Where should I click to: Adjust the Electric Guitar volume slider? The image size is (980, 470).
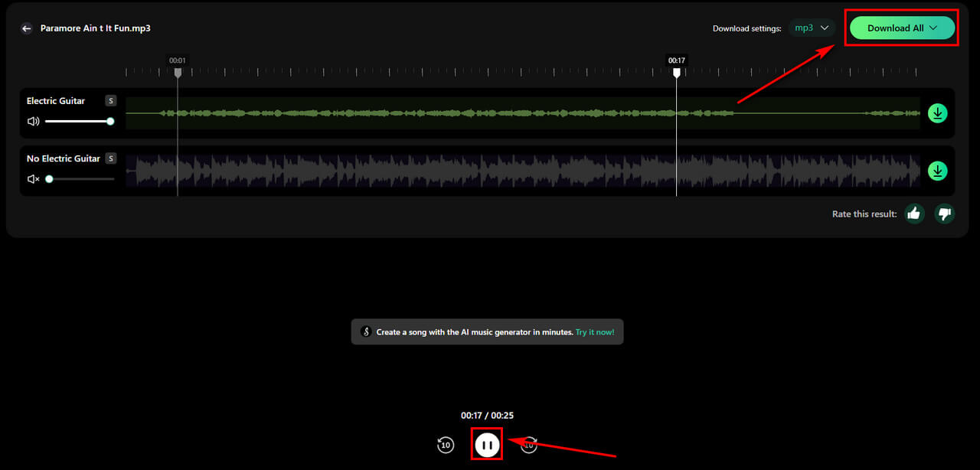pos(78,121)
